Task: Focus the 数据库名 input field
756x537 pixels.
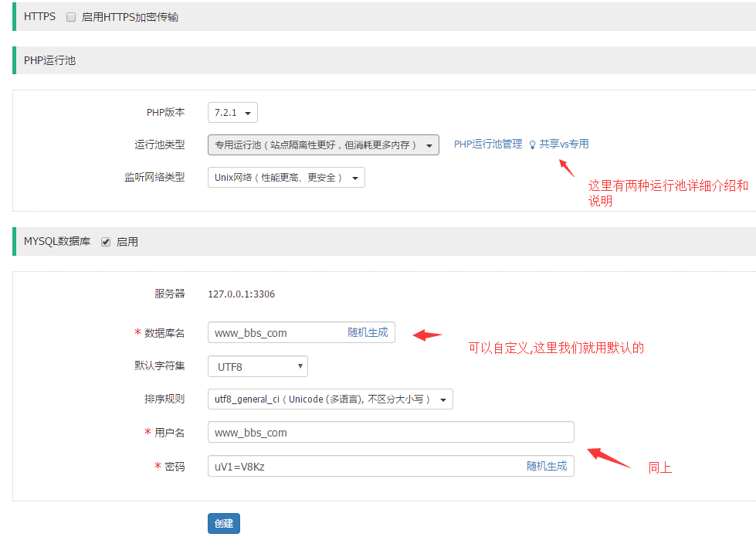Action: click(x=274, y=333)
